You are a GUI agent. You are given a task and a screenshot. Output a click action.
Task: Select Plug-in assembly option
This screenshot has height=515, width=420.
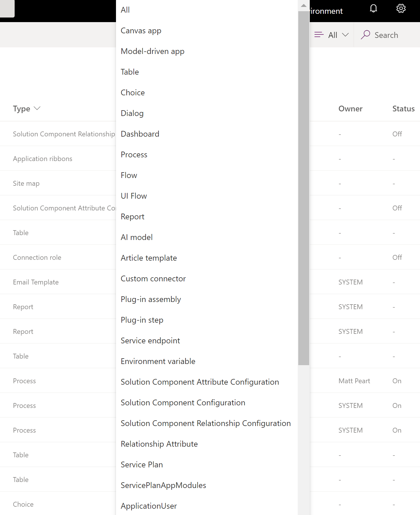coord(151,299)
